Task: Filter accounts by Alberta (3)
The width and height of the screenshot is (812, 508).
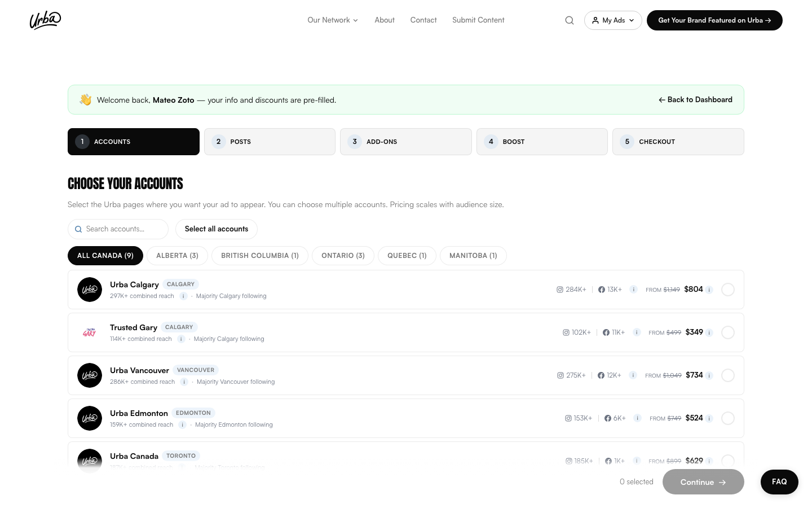Action: (177, 256)
